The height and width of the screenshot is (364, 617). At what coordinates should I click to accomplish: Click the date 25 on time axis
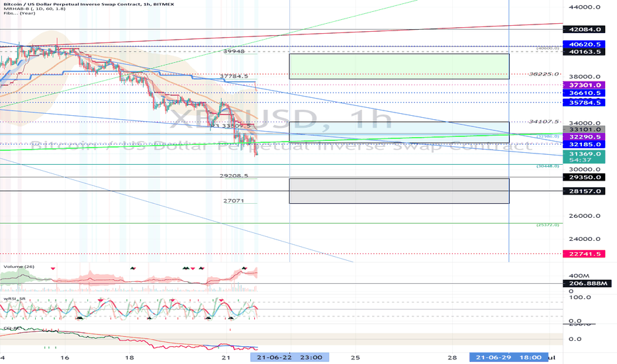tap(356, 357)
